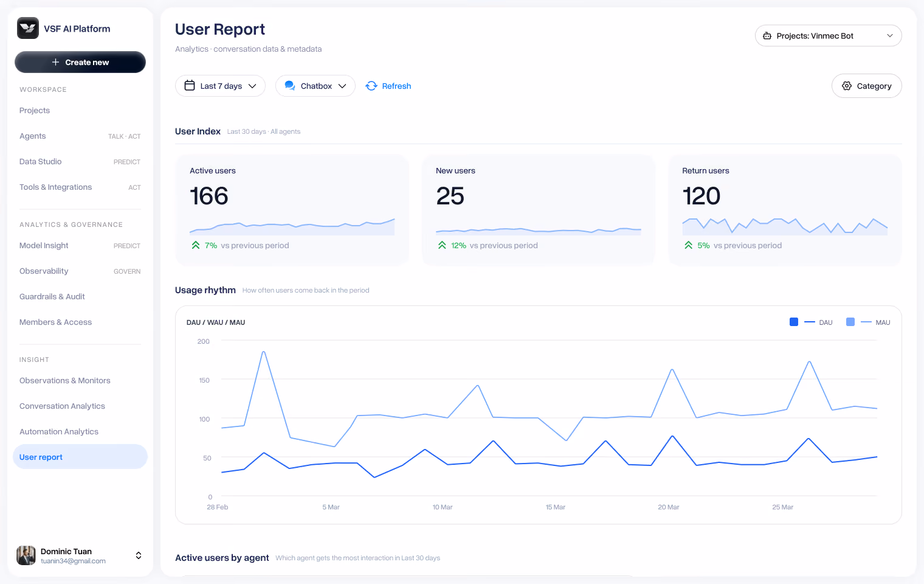Viewport: 924px width, 584px height.
Task: Click the plus icon on Create new
Action: tap(55, 62)
